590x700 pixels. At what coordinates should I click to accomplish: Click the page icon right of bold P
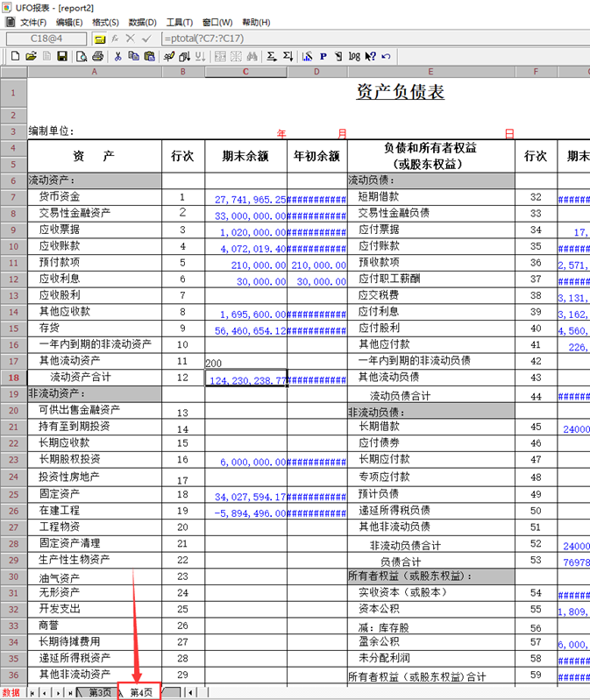pyautogui.click(x=338, y=56)
